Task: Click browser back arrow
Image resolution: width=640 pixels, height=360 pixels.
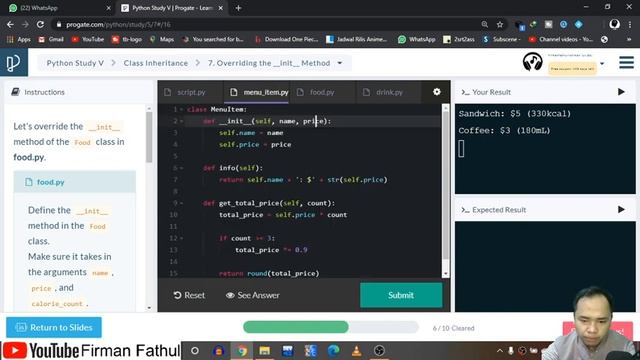Action: point(10,24)
